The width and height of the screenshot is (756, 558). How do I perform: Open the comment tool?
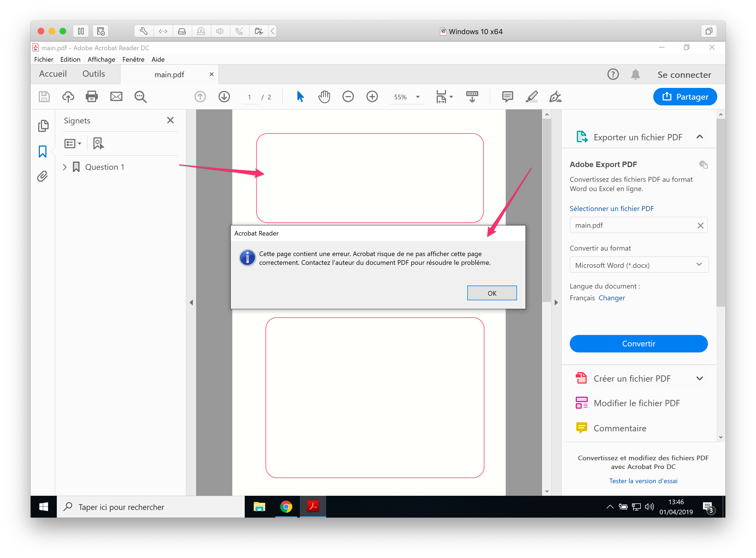pos(507,97)
